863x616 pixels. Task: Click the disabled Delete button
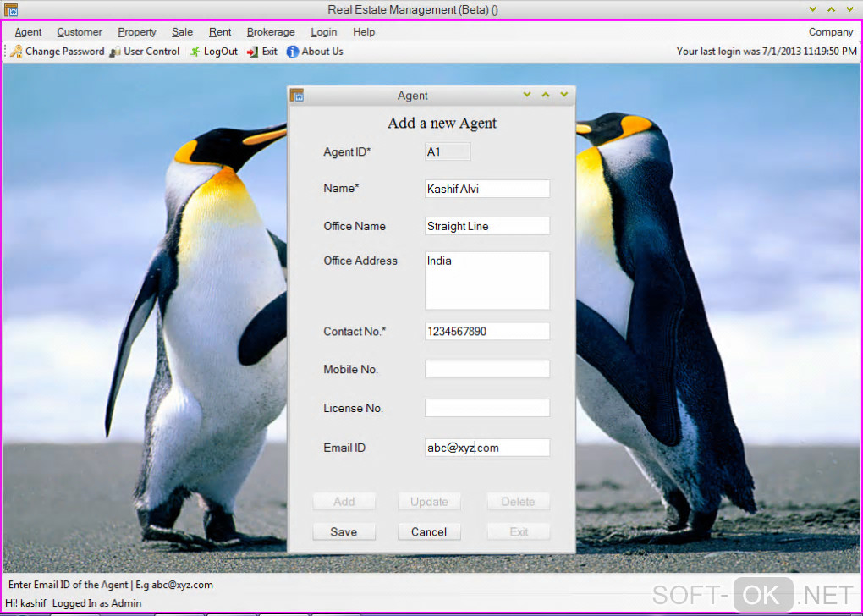click(x=518, y=502)
